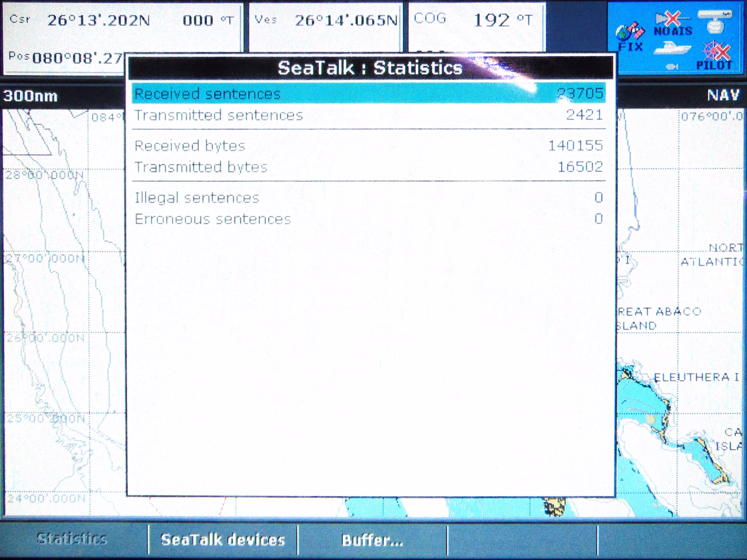The height and width of the screenshot is (560, 747).
Task: Tap the NAV mode indicator
Action: tap(723, 95)
